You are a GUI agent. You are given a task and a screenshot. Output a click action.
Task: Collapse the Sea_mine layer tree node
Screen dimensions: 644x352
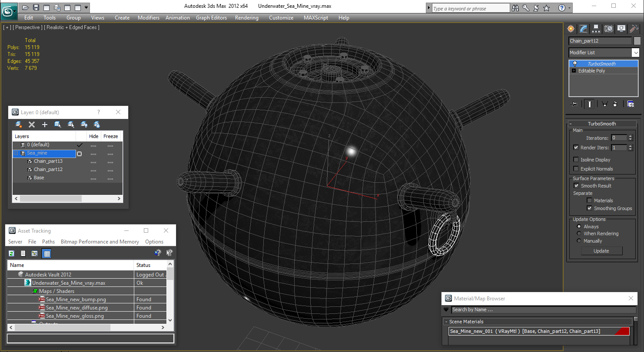coord(16,153)
